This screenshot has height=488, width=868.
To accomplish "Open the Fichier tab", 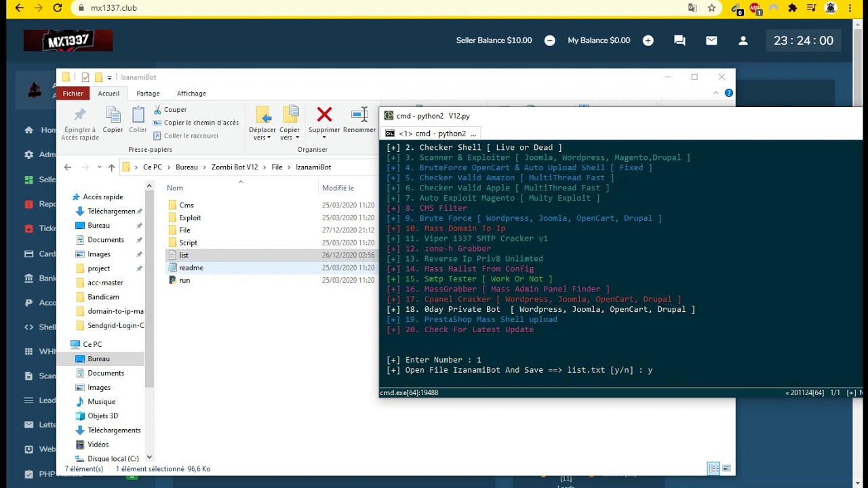I will pyautogui.click(x=73, y=94).
